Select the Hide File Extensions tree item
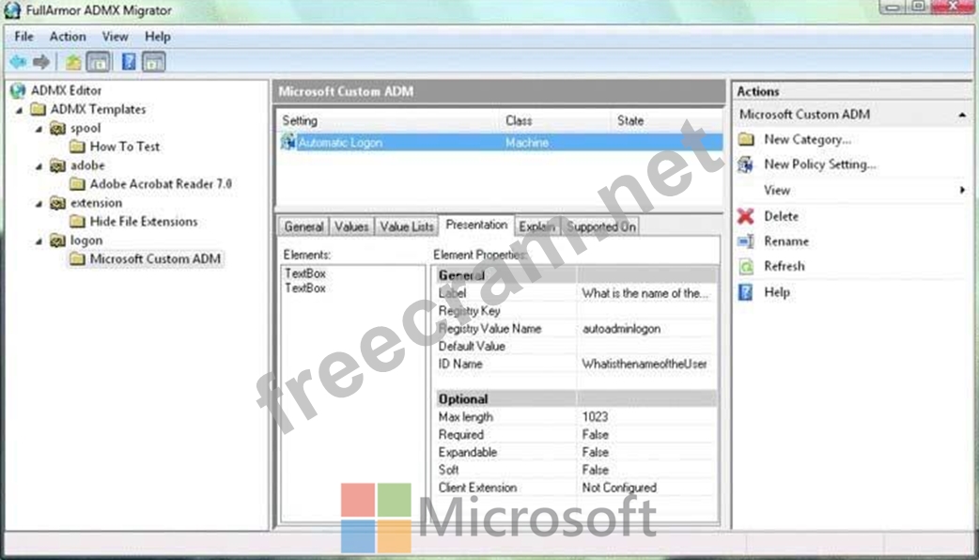 (x=144, y=222)
